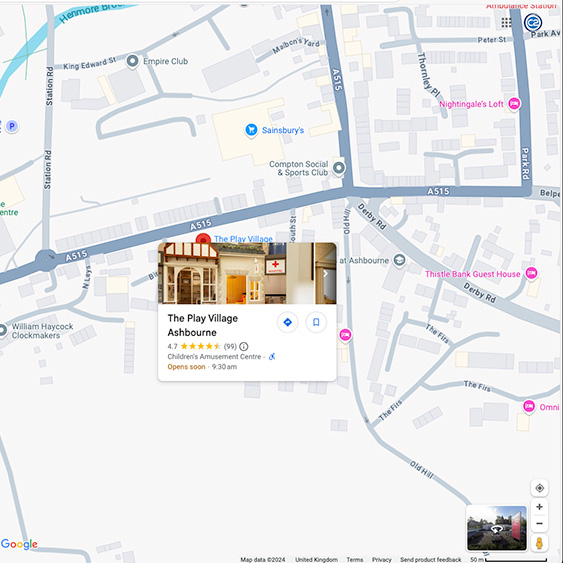
Task: Zoom out of the map
Action: point(539,524)
